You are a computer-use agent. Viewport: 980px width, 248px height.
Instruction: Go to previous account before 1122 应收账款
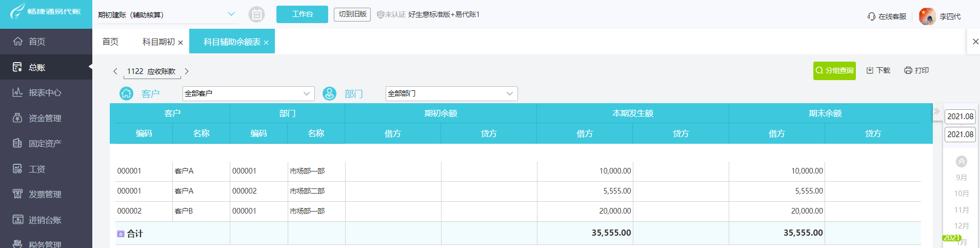click(115, 71)
